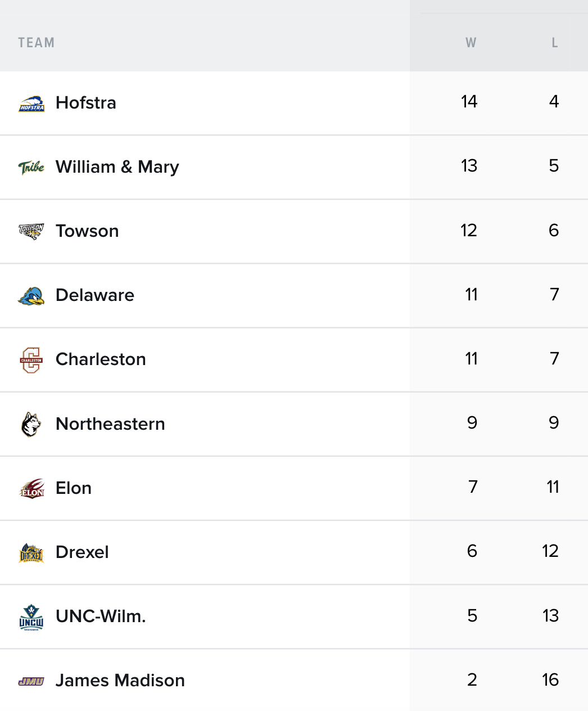Click the TEAM column header
Image resolution: width=588 pixels, height=711 pixels.
37,43
